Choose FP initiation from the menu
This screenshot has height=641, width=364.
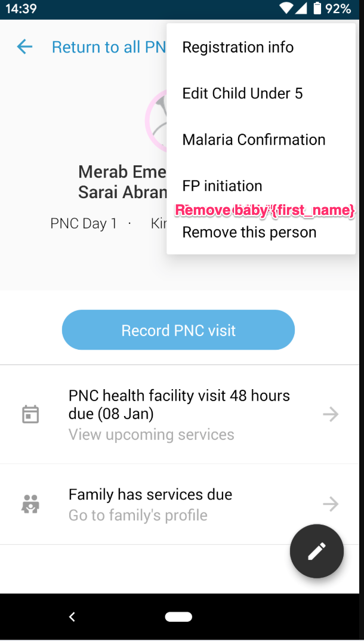click(222, 186)
